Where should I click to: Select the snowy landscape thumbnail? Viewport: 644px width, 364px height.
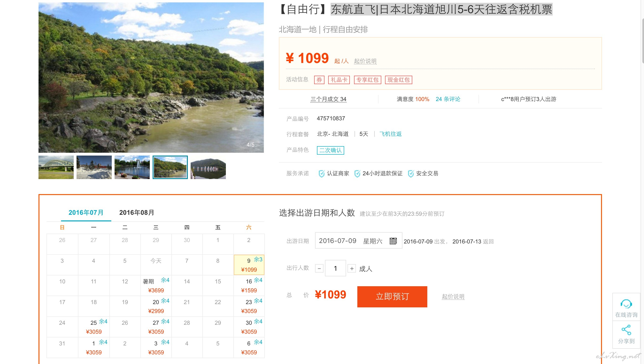[x=94, y=167]
